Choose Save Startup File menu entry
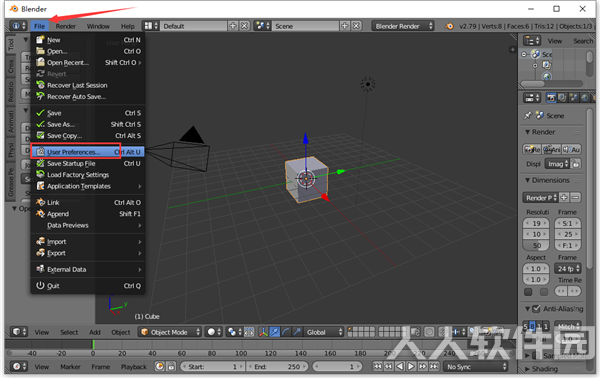Image resolution: width=600 pixels, height=378 pixels. (x=88, y=163)
